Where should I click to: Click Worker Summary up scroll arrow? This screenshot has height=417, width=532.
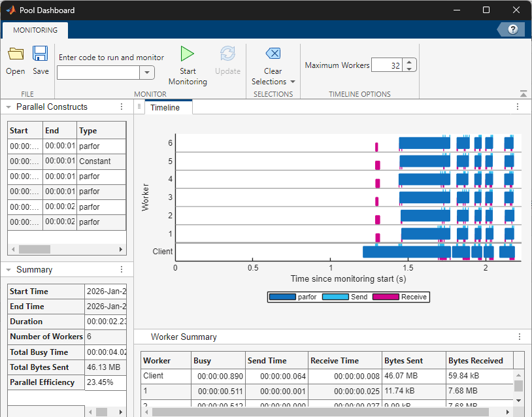tap(518, 375)
